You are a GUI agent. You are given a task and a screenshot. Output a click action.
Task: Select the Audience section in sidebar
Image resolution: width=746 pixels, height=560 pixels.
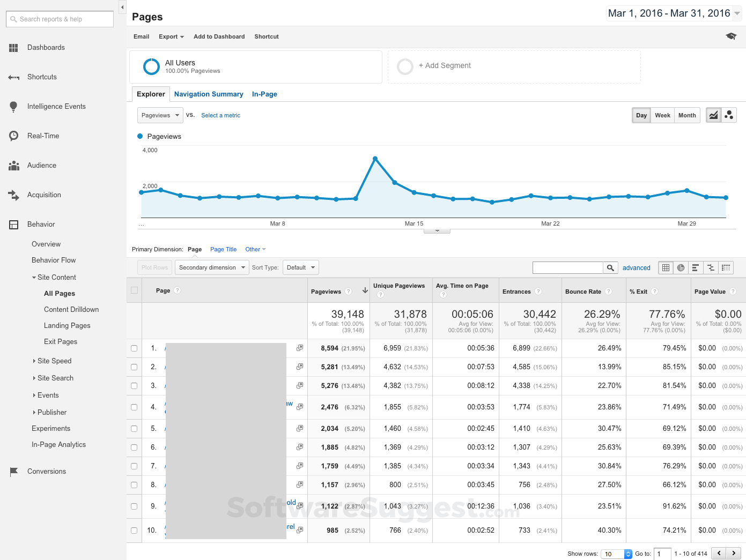point(43,165)
